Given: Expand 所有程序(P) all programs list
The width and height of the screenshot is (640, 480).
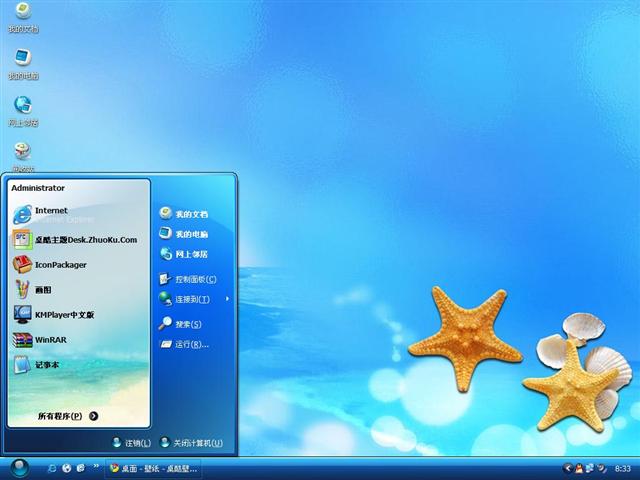Looking at the screenshot, I should (68, 416).
